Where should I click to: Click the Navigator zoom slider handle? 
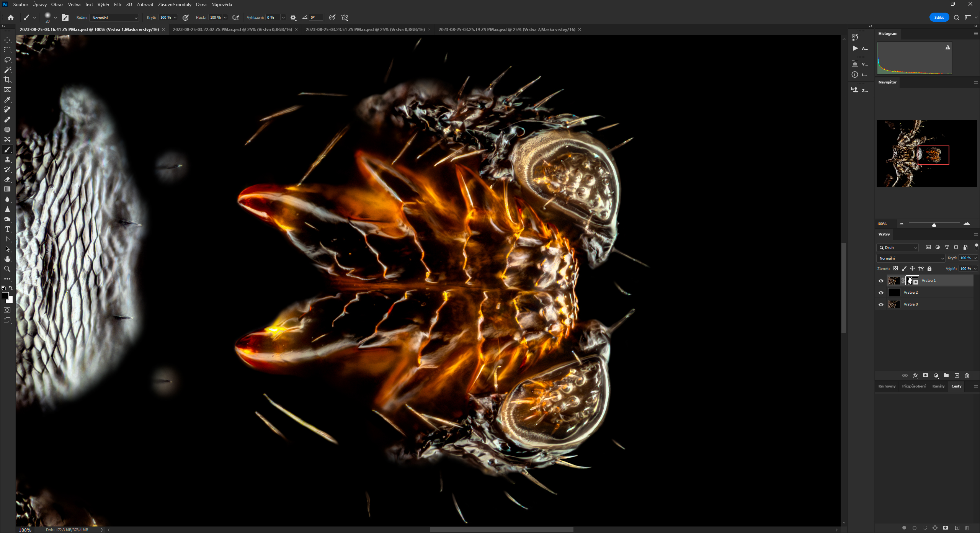(x=934, y=225)
